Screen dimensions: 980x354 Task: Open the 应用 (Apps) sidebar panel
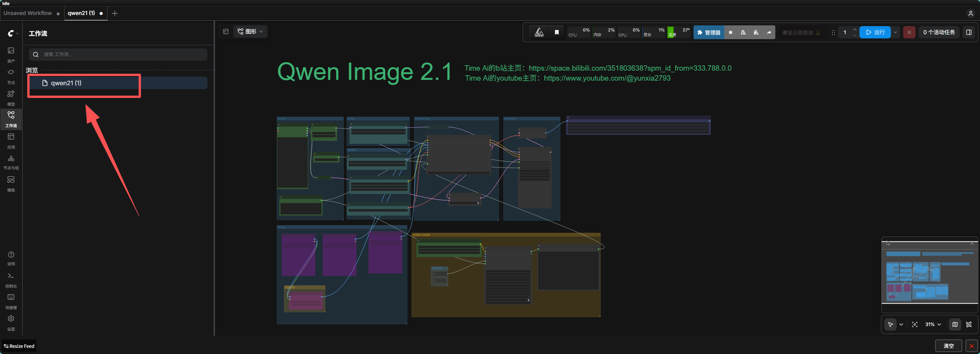click(x=11, y=141)
